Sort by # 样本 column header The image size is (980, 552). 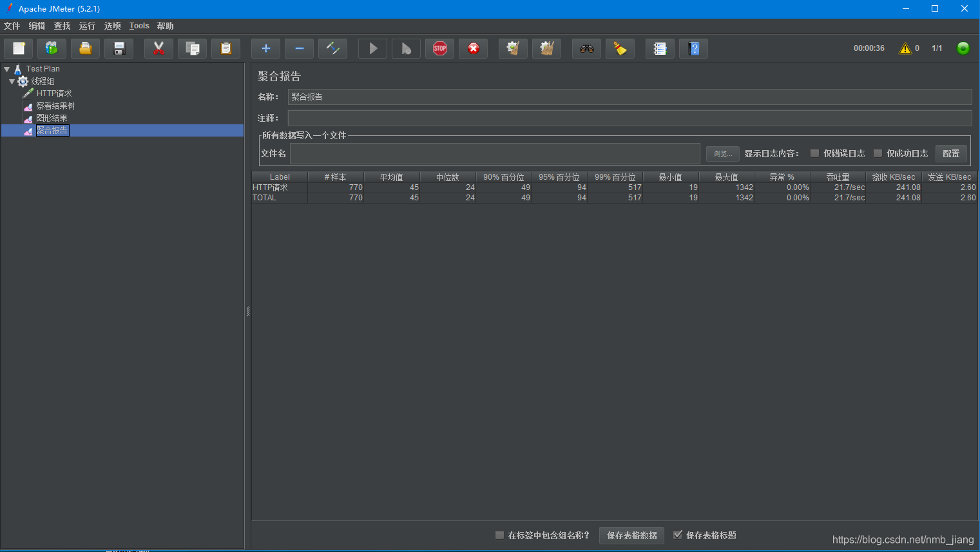click(336, 176)
